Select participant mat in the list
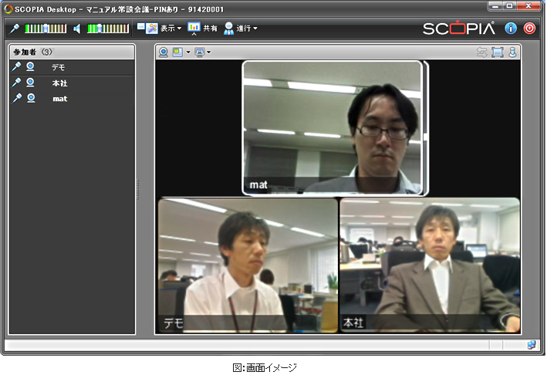Screen dimensions: 547x392 point(59,99)
